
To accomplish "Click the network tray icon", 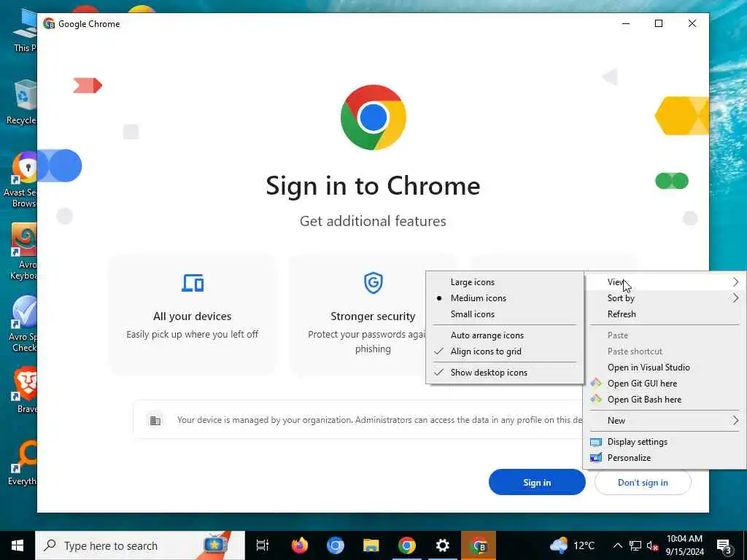I will [635, 545].
